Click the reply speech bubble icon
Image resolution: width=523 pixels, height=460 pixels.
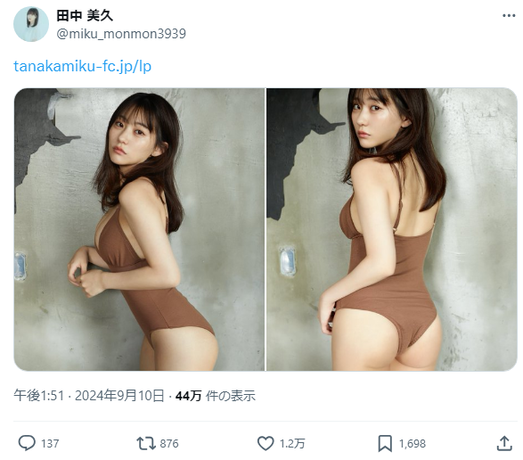pyautogui.click(x=26, y=443)
